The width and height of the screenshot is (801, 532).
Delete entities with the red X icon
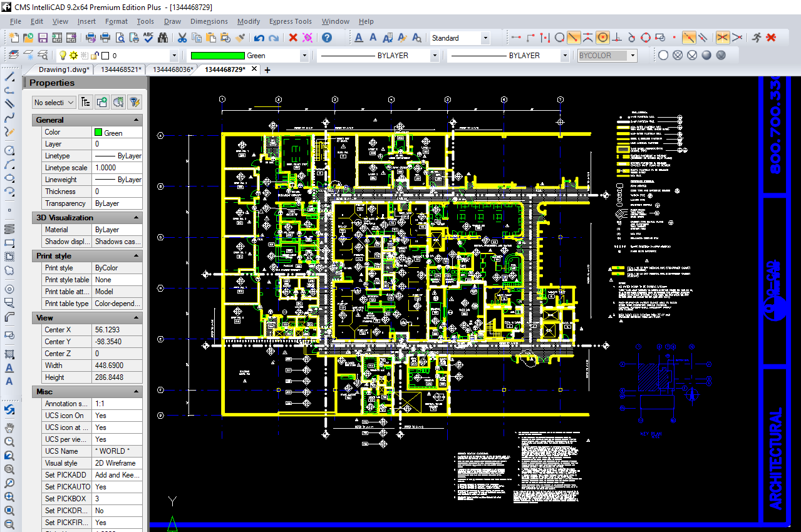point(292,38)
